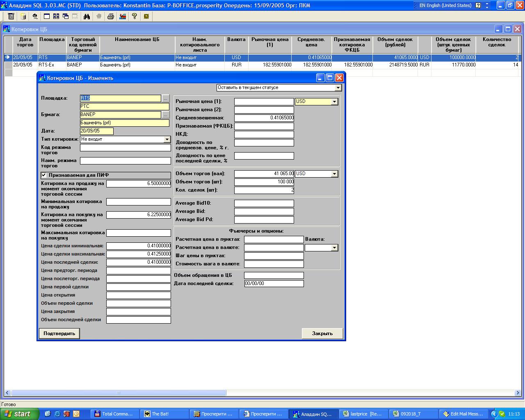The image size is (525, 420).
Task: Click Объем обращения в ЦБ field
Action: tap(274, 276)
